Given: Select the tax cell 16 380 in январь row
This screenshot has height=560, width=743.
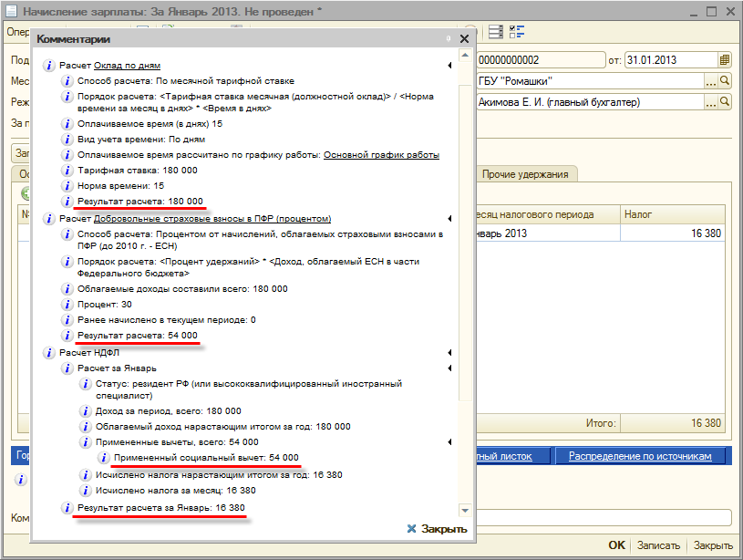Looking at the screenshot, I should tap(673, 233).
